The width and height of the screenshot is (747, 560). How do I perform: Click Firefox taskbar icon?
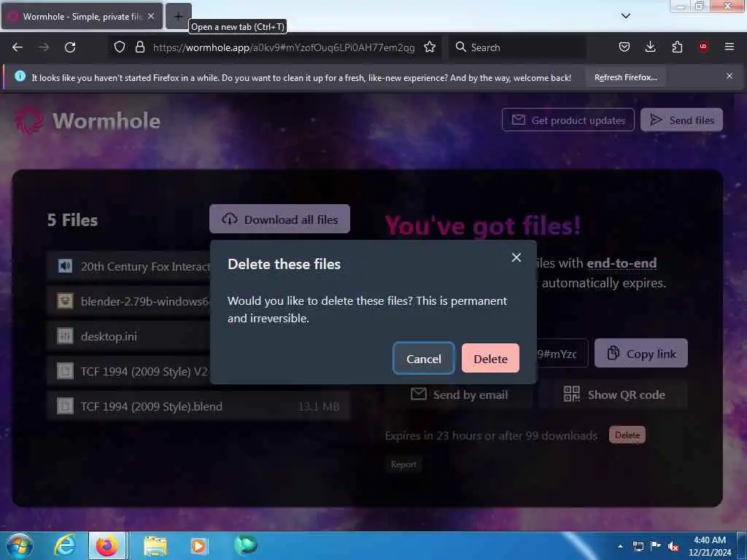point(107,545)
